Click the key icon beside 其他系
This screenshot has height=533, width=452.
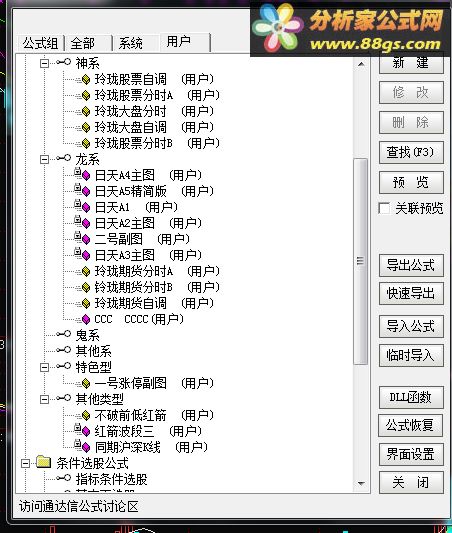(x=64, y=350)
